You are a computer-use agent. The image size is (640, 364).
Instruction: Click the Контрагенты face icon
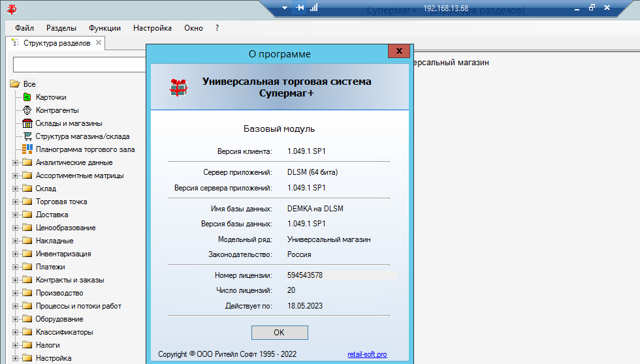point(27,110)
